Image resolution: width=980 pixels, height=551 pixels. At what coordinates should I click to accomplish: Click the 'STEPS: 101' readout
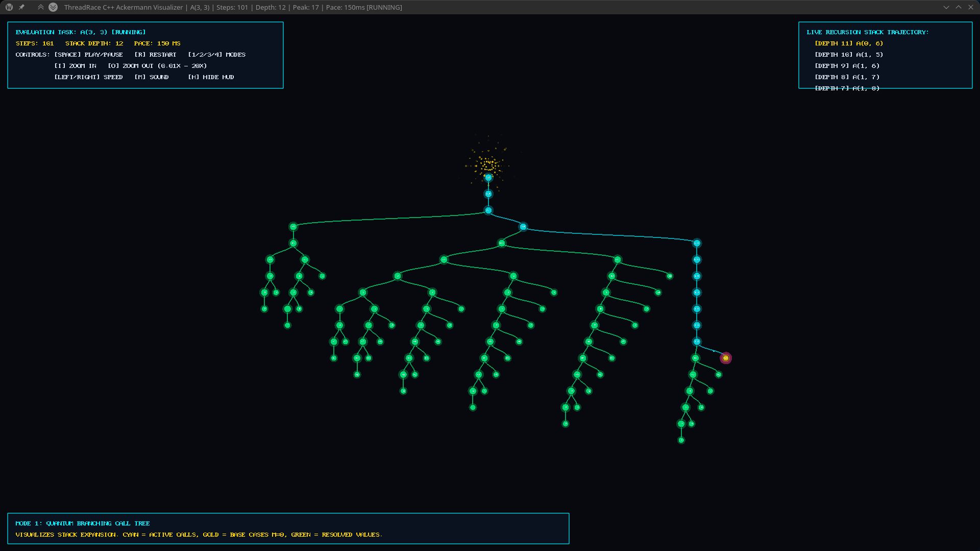tap(35, 43)
